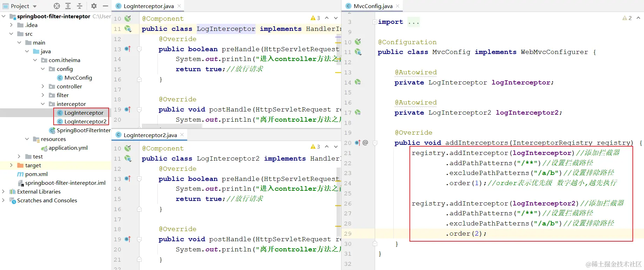The height and width of the screenshot is (270, 644).
Task: Switch to the LogInterceptor.java tab
Action: click(148, 6)
